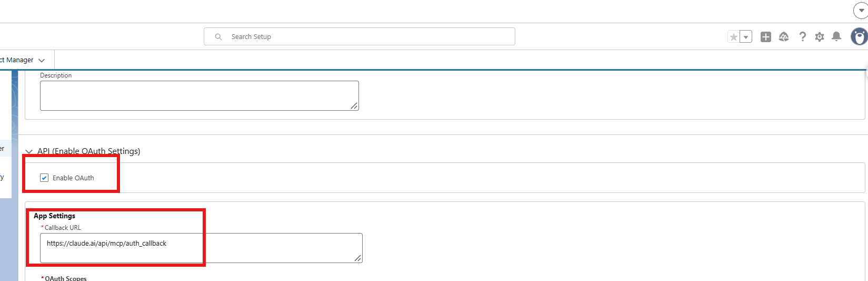The height and width of the screenshot is (281, 868).
Task: Open the Object Manager tab dropdown chevron
Action: 42,60
